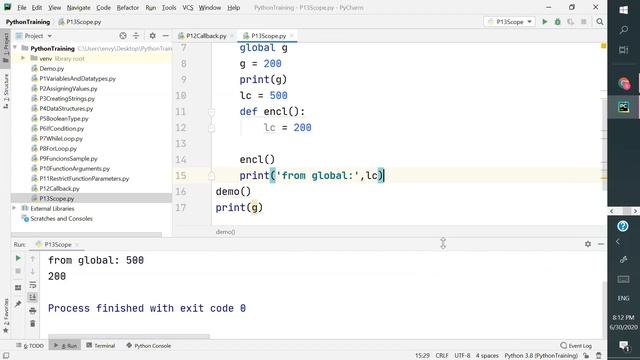
Task: Collapse all in Project panel
Action: (136, 36)
